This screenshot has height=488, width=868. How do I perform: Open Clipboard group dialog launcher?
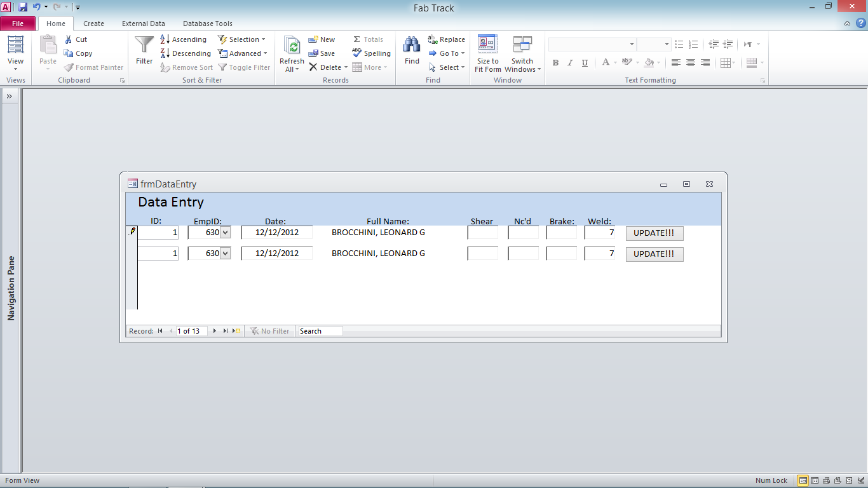[122, 81]
